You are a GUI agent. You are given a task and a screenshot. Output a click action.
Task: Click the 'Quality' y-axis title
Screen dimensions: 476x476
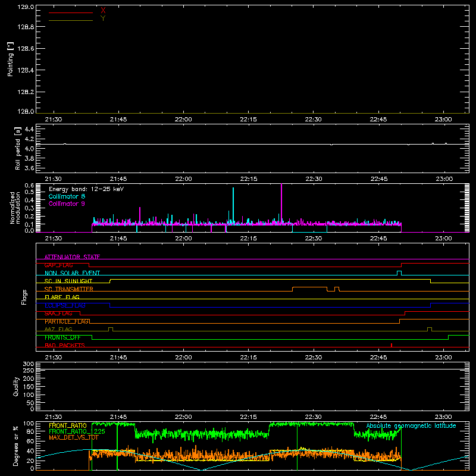(16, 386)
